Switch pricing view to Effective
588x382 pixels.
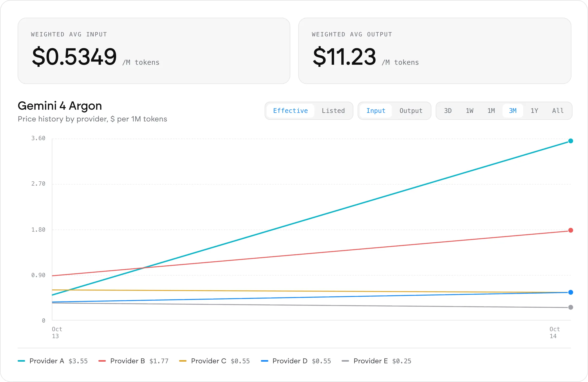click(x=290, y=111)
